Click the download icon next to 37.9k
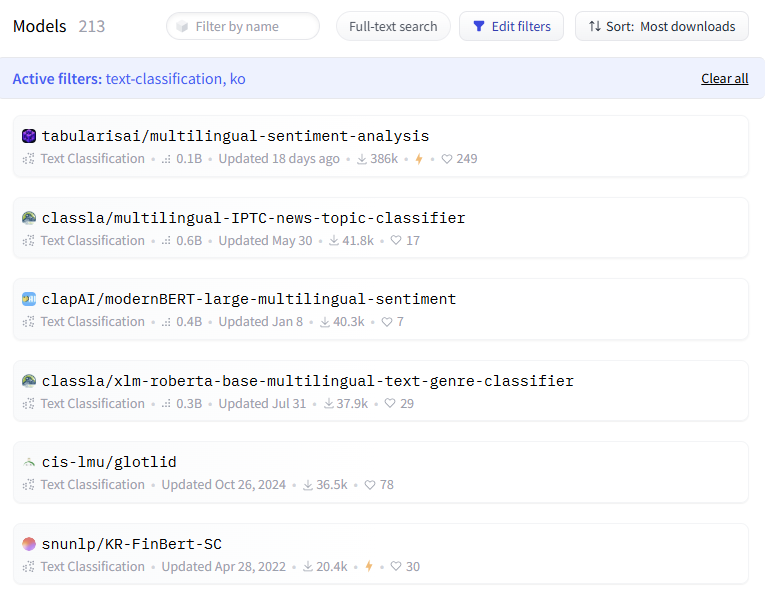This screenshot has width=765, height=592. (x=328, y=404)
